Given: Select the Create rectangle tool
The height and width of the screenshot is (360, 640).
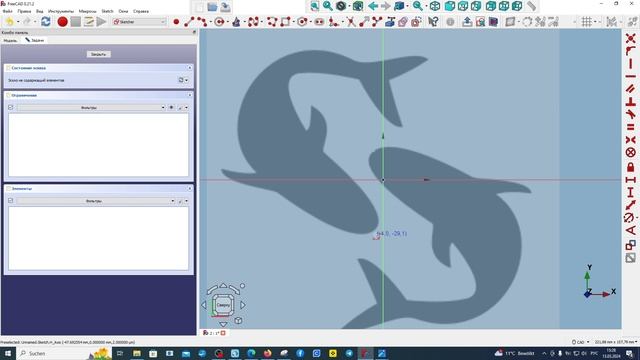Looking at the screenshot, I should click(x=285, y=22).
